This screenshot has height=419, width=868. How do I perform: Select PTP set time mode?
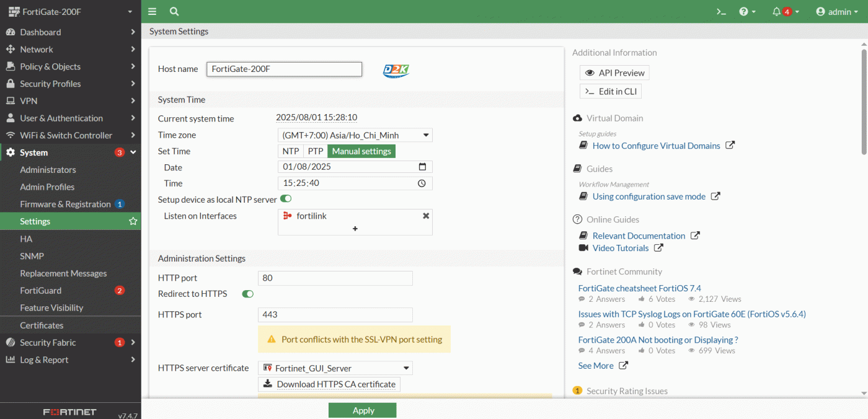coord(316,151)
